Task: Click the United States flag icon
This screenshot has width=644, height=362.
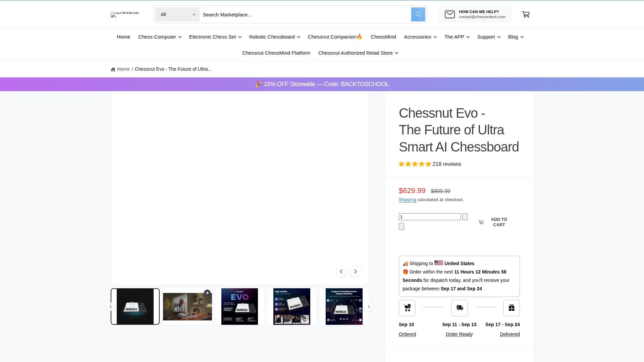Action: [x=439, y=263]
